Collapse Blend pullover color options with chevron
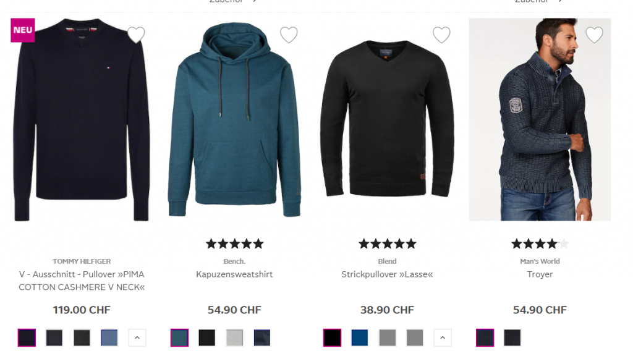The image size is (633, 364). [x=443, y=338]
